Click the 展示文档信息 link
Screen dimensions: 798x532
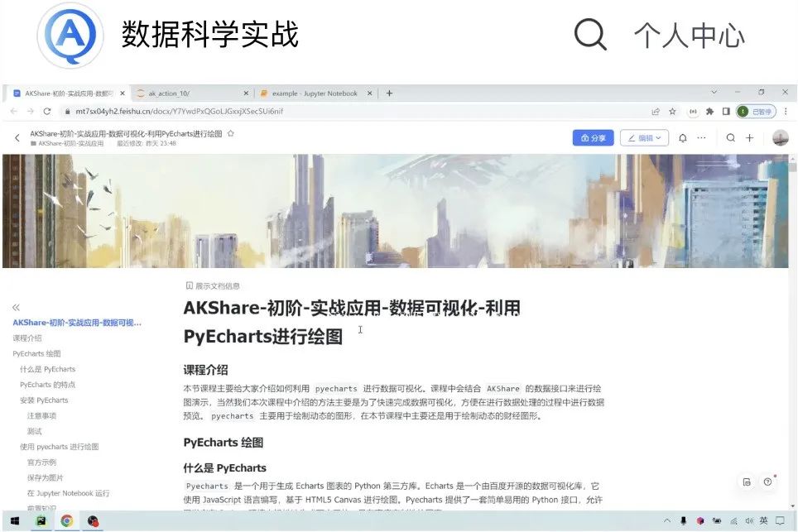tap(213, 285)
